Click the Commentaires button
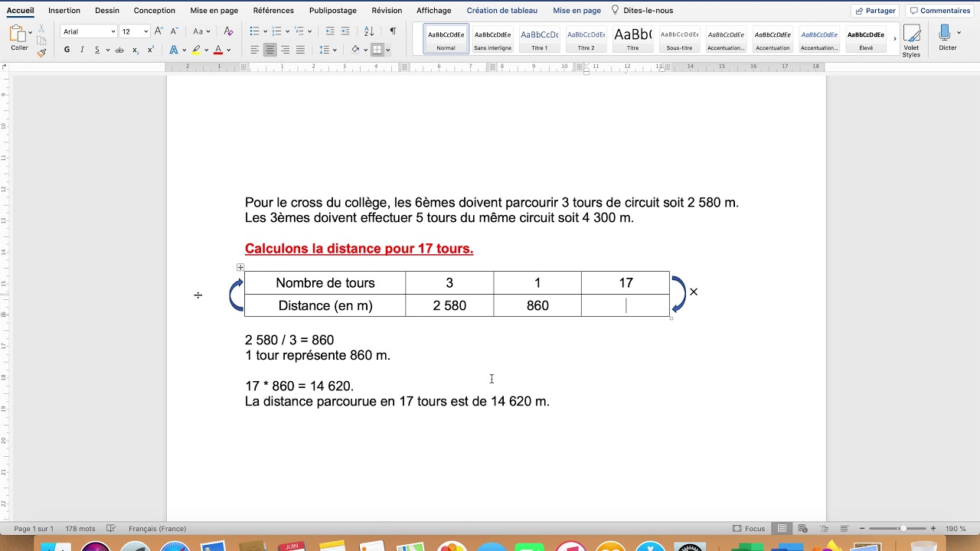 tap(940, 11)
